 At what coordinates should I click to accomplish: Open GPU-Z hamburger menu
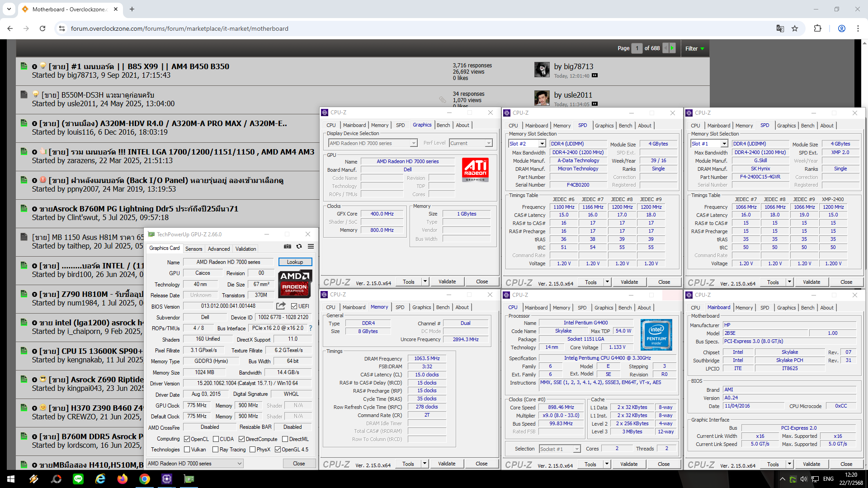pos(311,247)
